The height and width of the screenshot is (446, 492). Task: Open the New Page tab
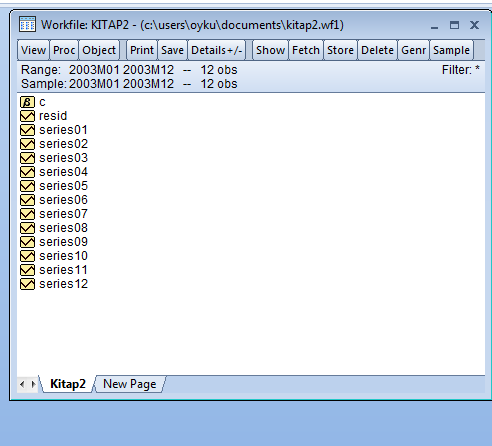pos(130,384)
